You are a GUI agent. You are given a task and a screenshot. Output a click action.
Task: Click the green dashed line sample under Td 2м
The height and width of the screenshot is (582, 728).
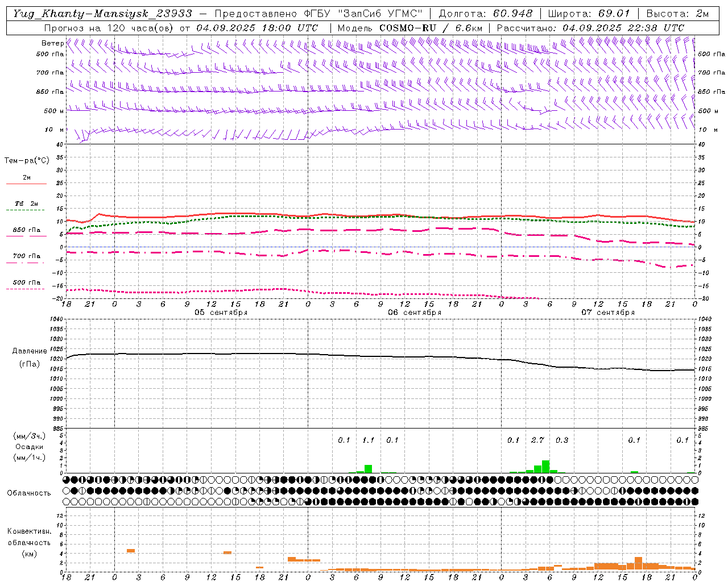point(26,210)
